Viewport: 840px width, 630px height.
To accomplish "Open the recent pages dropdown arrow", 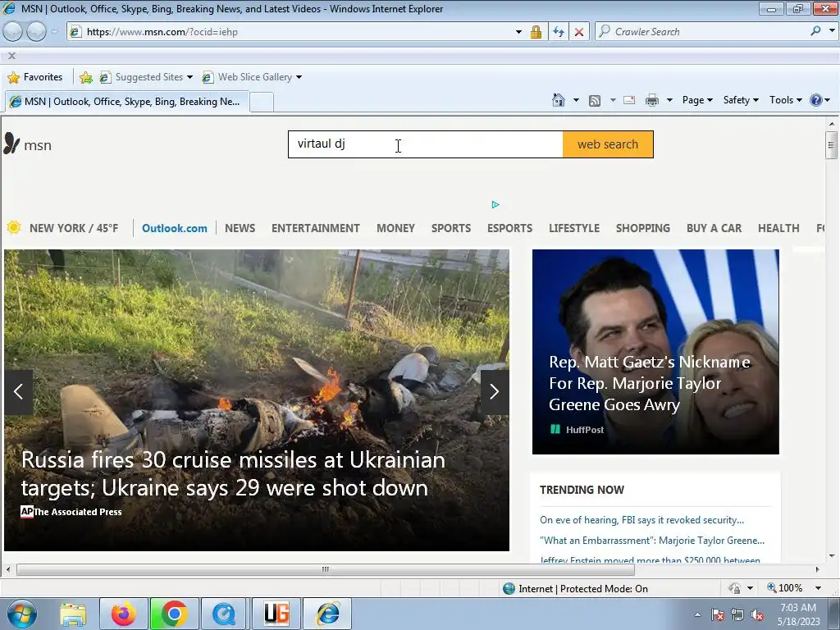I will [x=54, y=32].
